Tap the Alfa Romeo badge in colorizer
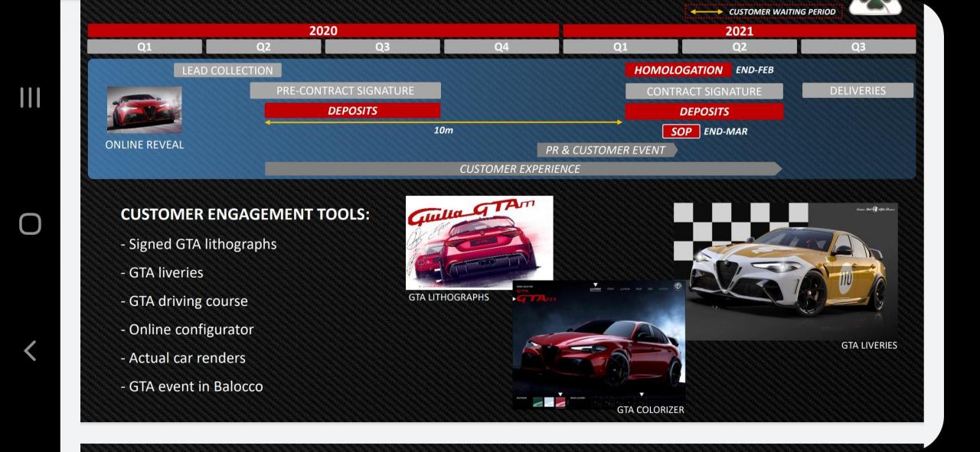The width and height of the screenshot is (980, 452). 677,287
